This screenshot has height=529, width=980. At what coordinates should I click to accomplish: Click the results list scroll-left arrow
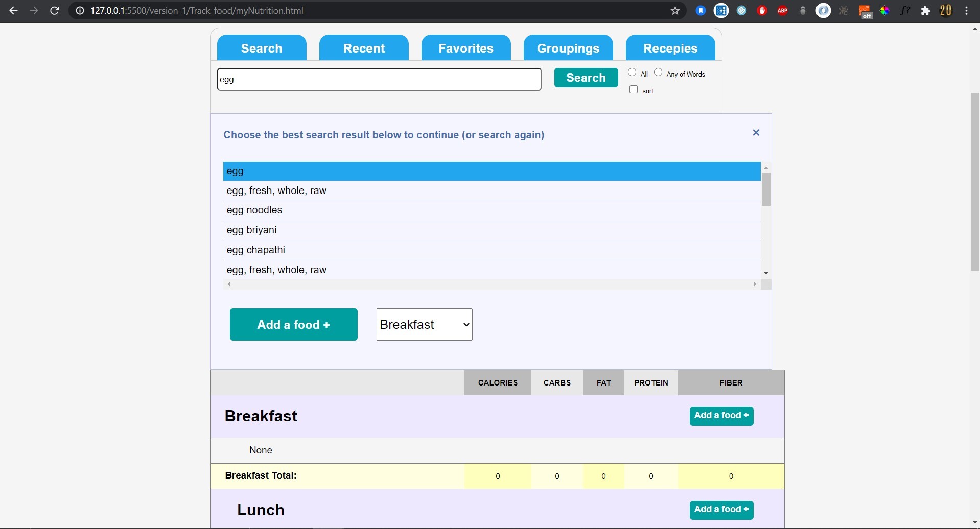[229, 284]
